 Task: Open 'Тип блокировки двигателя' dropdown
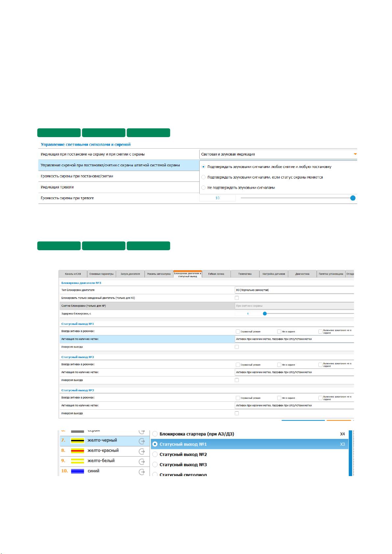(x=294, y=290)
